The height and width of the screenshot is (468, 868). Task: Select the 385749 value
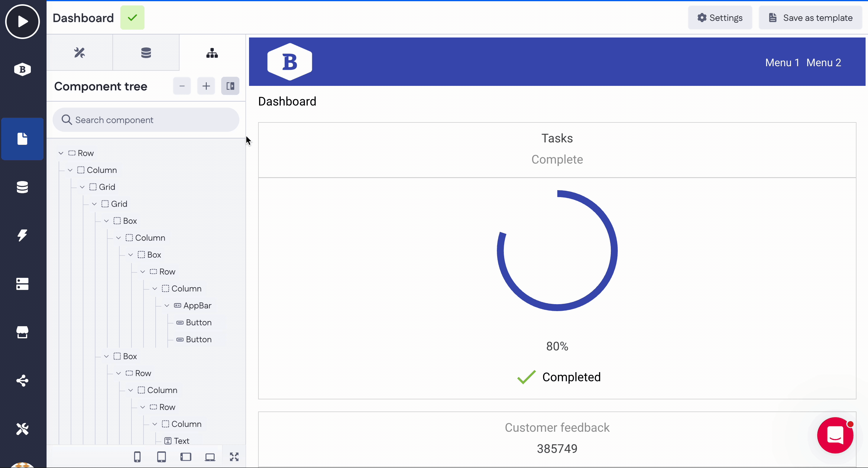tap(557, 449)
